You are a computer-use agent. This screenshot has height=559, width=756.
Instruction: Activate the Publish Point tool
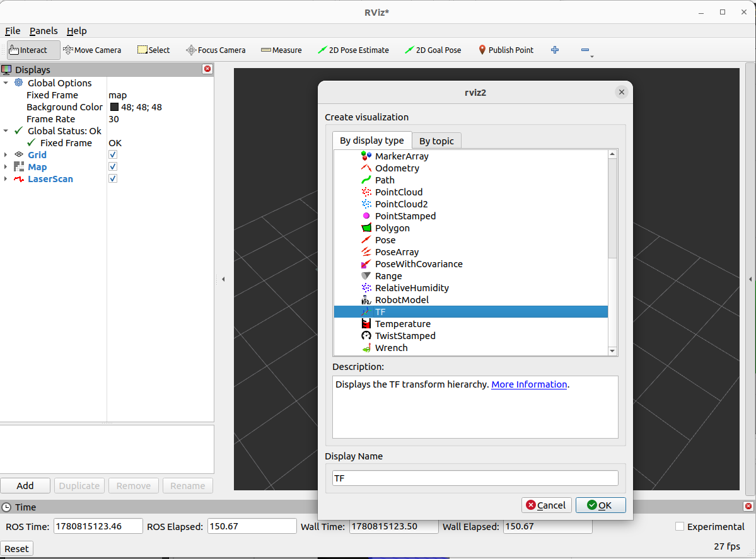pyautogui.click(x=506, y=50)
